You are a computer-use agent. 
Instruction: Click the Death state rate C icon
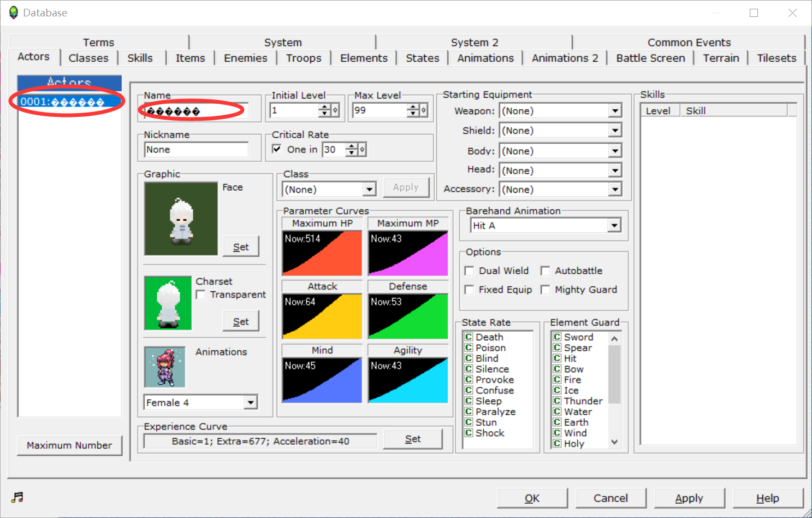point(469,337)
